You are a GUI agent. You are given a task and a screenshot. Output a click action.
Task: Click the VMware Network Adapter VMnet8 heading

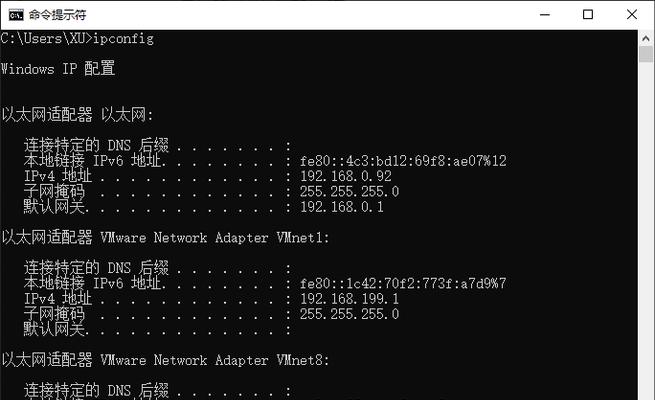point(215,360)
